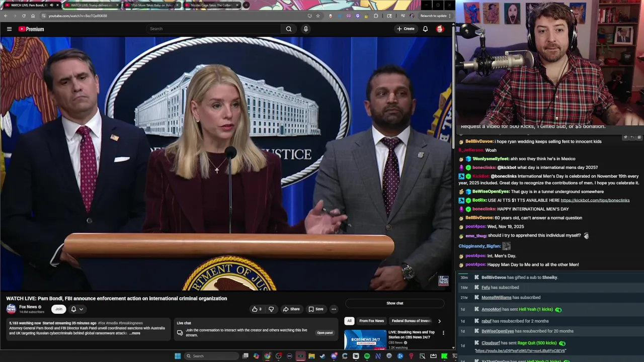Select the 'Federal Bureau of Investigation' chip

[412, 321]
